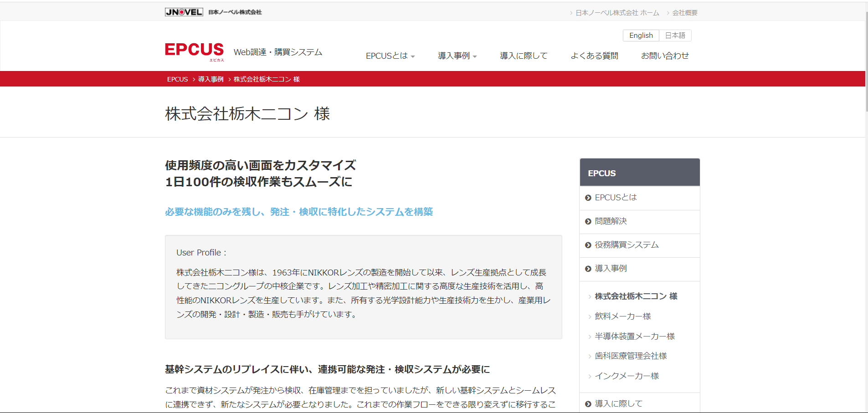Open 会社概要 link at top
This screenshot has height=413, width=868.
tap(684, 13)
